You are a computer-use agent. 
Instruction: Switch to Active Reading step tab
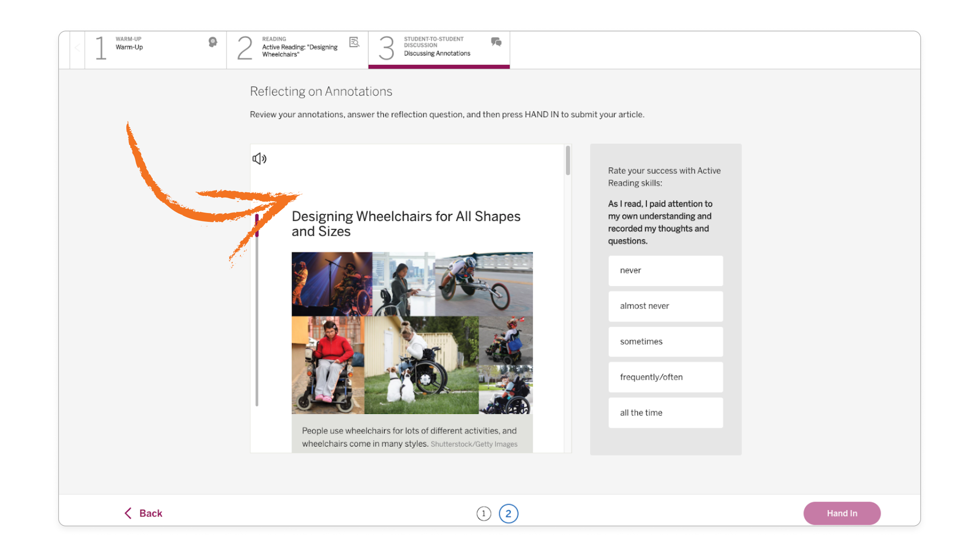click(297, 50)
